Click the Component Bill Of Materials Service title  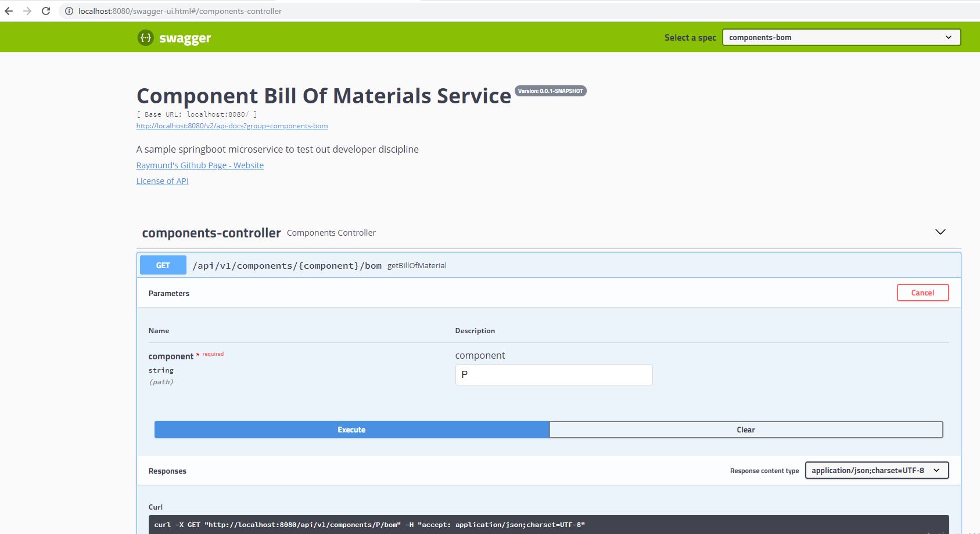click(x=324, y=96)
